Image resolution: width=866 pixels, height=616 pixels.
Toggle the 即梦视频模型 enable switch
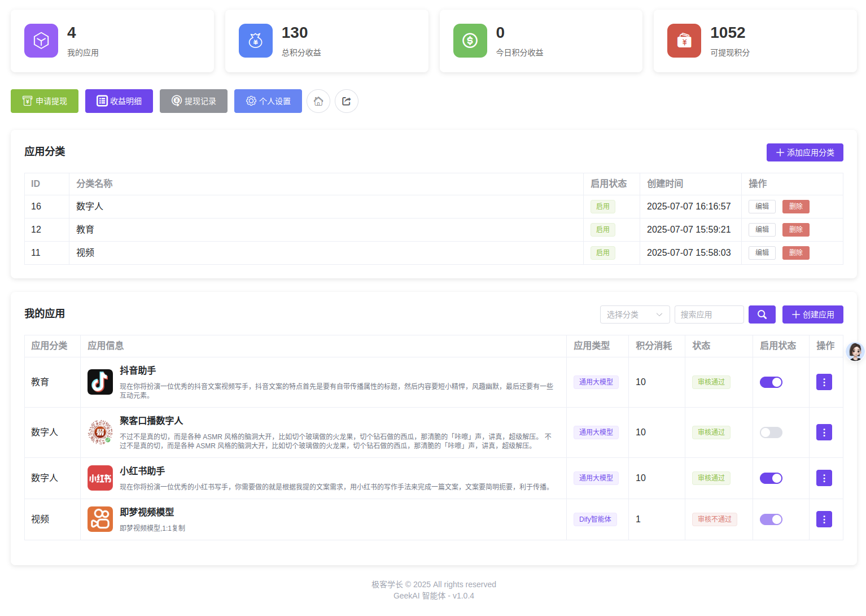(x=771, y=519)
